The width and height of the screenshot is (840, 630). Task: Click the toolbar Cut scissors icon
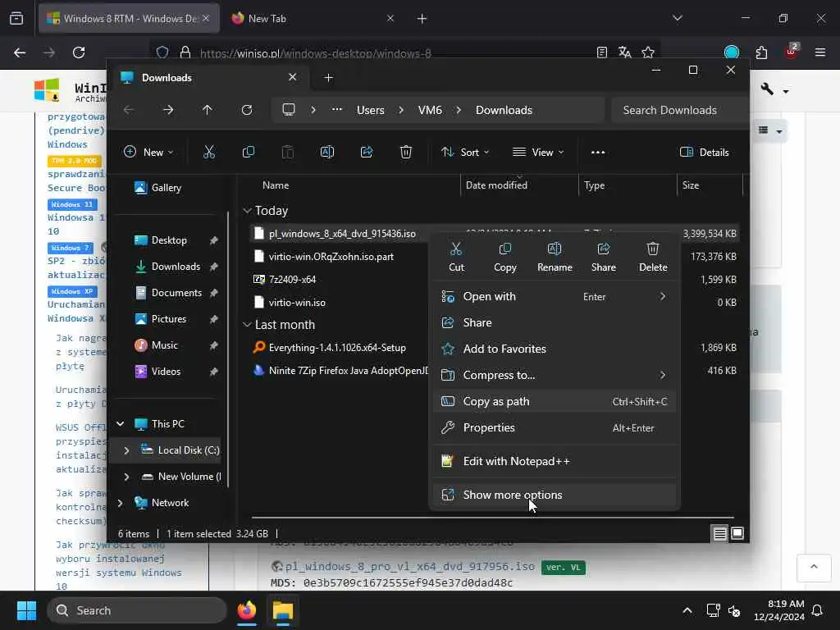(209, 152)
